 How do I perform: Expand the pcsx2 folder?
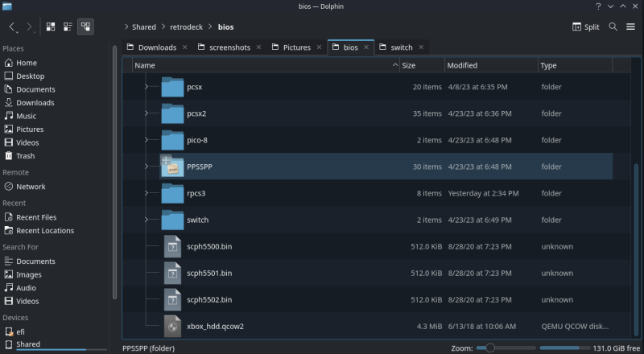pos(147,113)
